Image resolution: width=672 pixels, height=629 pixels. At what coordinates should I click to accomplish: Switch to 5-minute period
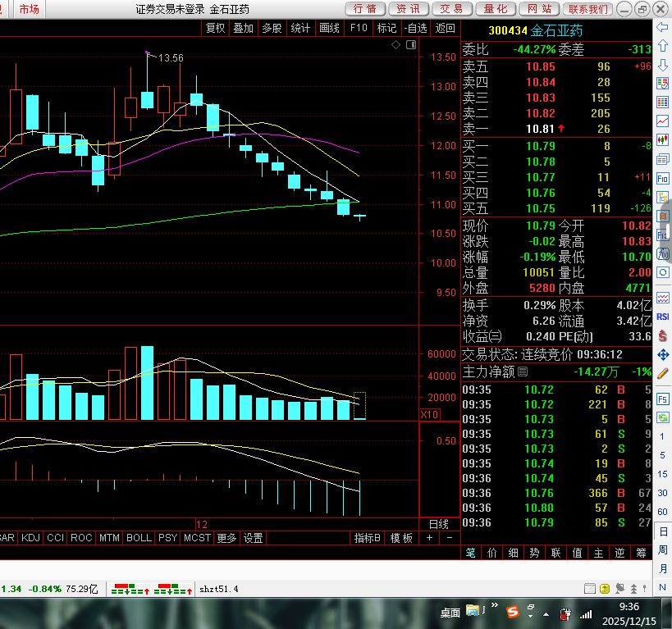[662, 455]
